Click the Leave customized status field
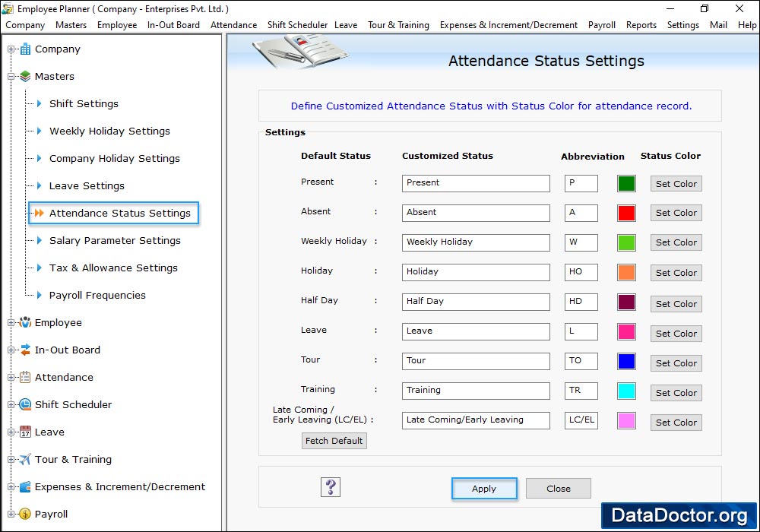 point(476,331)
